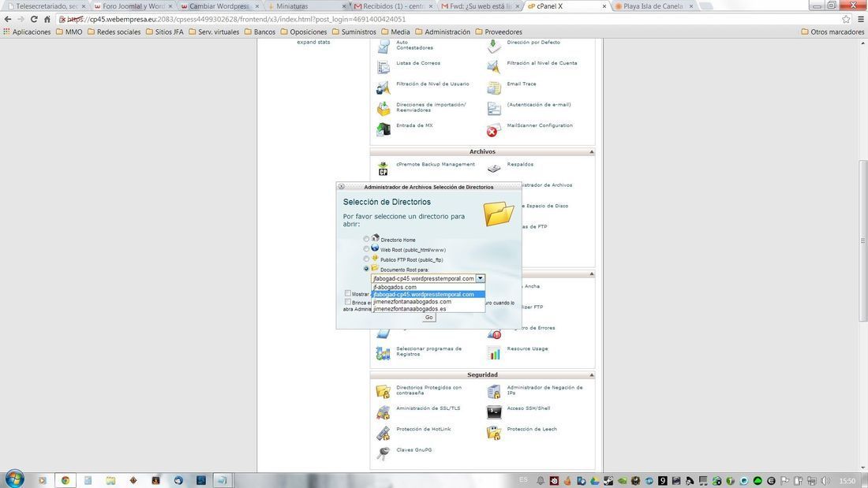
Task: Collapse the Seguridad section
Action: click(591, 375)
